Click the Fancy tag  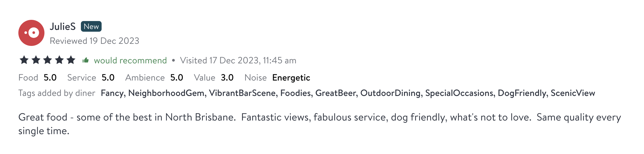point(112,93)
